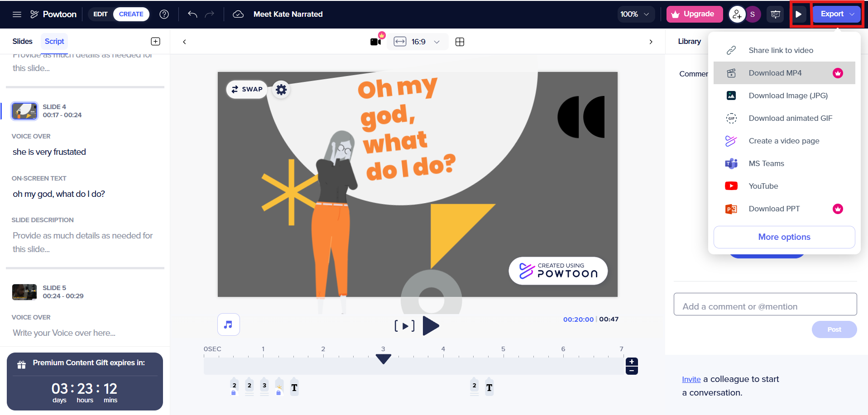Select the first T text object on timeline
Viewport: 868px width, 415px height.
tap(294, 387)
